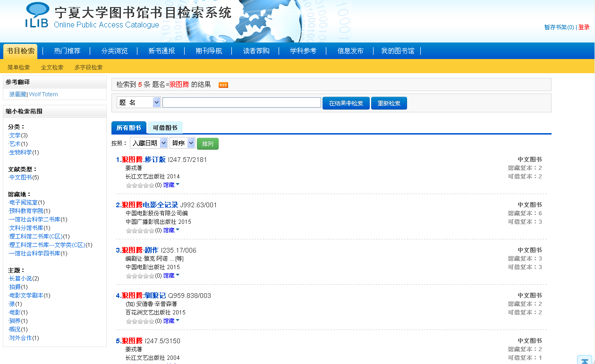The width and height of the screenshot is (595, 364).
Task: Open the 书目检索 main menu tab
Action: [20, 51]
